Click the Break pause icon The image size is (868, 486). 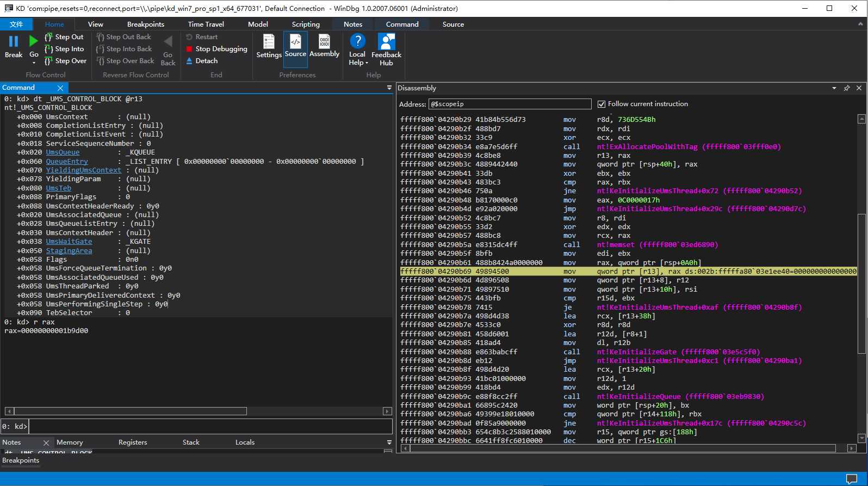[x=14, y=41]
